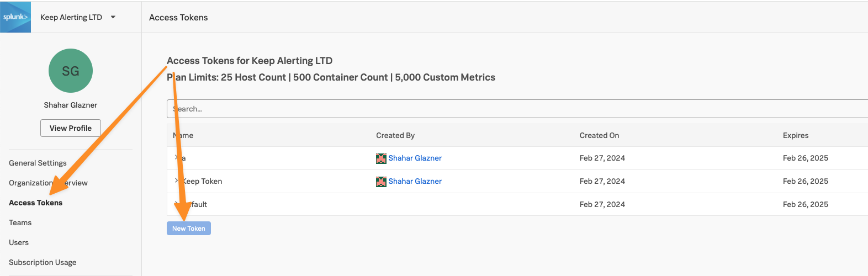Open the Teams page
The height and width of the screenshot is (276, 868).
click(20, 222)
